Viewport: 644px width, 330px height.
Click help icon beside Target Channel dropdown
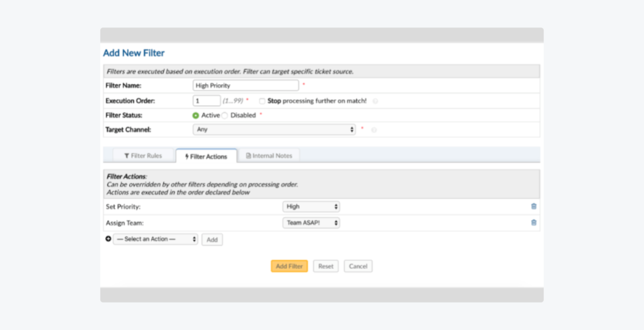click(374, 130)
